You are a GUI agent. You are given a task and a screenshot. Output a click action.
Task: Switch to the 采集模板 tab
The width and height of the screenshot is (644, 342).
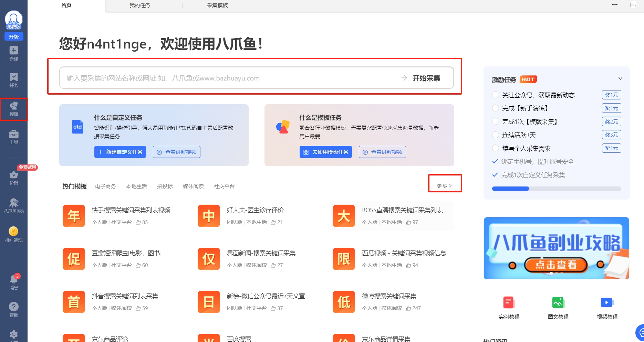[x=217, y=6]
